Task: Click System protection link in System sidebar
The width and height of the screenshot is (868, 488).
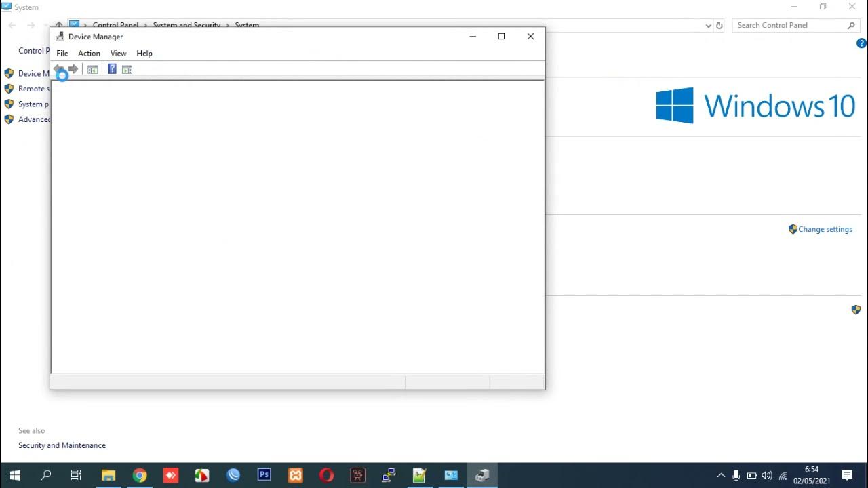Action: (34, 104)
